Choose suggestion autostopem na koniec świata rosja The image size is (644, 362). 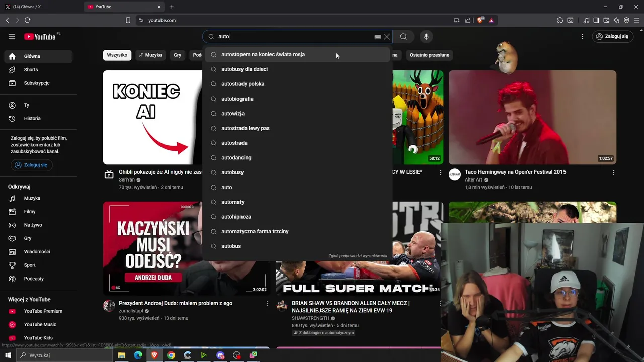[297, 54]
